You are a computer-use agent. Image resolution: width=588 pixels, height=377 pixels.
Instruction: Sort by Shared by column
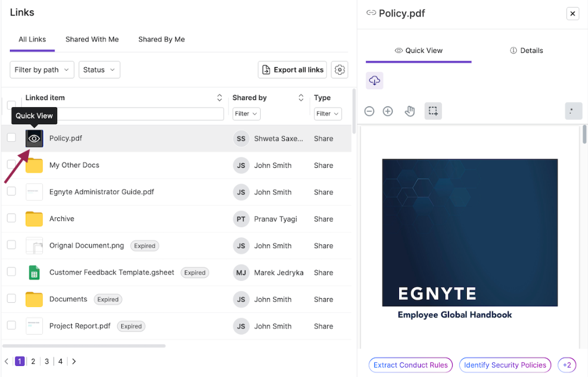tap(301, 98)
